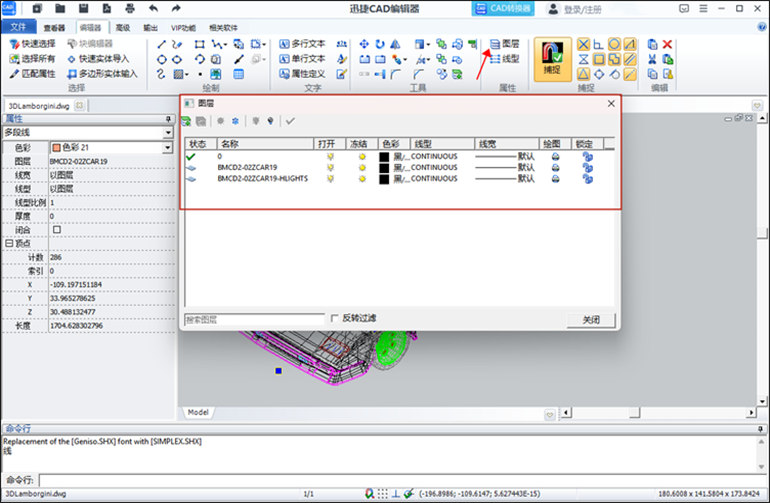Click the checkmark set-current icon in 图层 toolbar

tap(290, 121)
